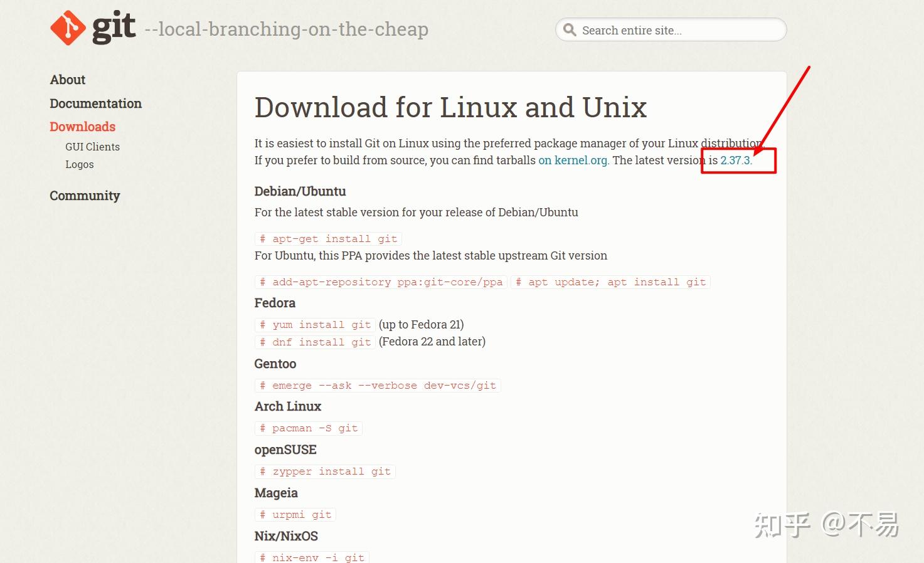Click the Git diamond logo icon
The height and width of the screenshot is (563, 924).
(x=68, y=28)
